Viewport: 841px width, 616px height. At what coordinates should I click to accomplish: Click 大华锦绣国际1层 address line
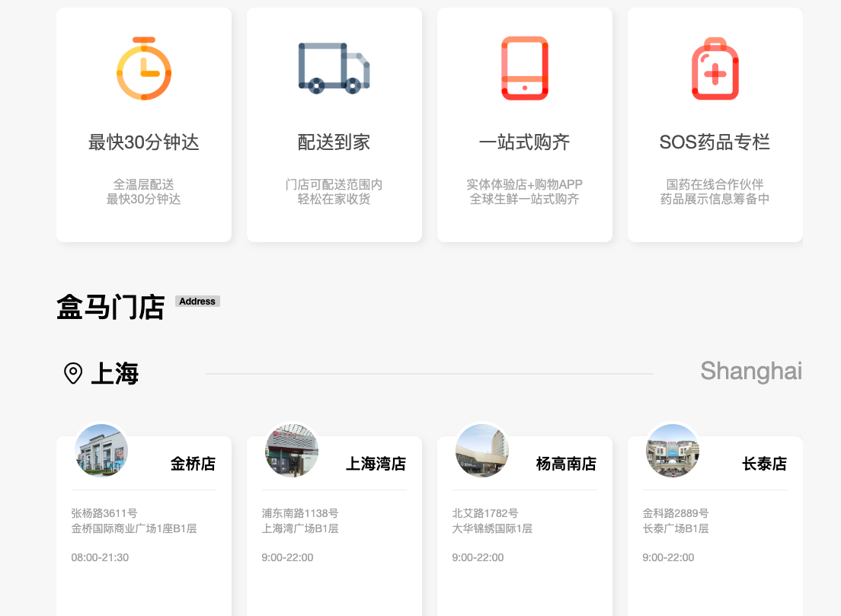pos(492,528)
